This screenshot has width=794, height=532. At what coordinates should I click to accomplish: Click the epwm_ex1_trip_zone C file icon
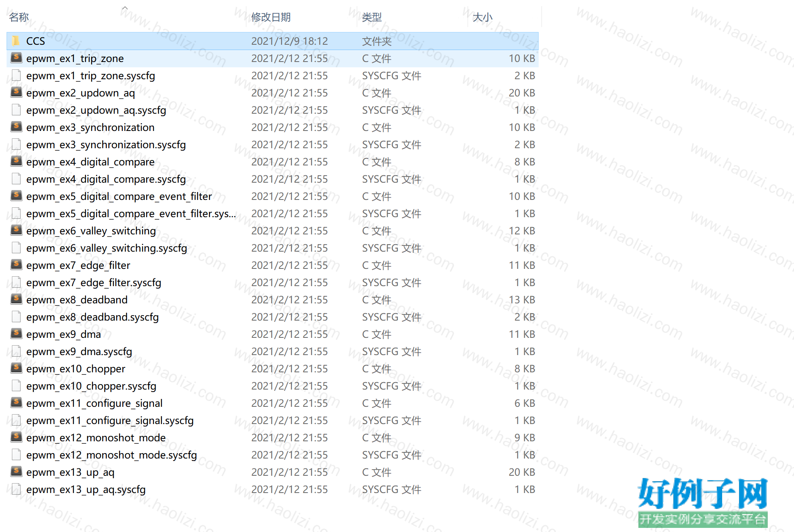click(x=16, y=58)
